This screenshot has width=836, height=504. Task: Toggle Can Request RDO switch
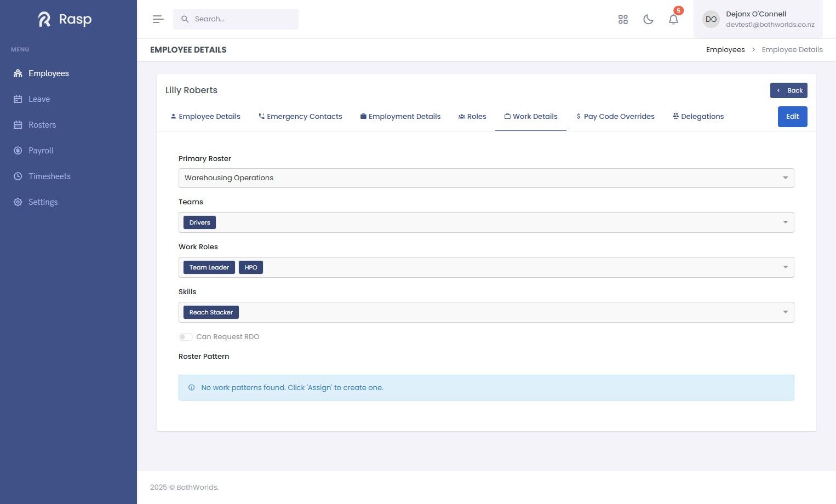click(x=185, y=337)
